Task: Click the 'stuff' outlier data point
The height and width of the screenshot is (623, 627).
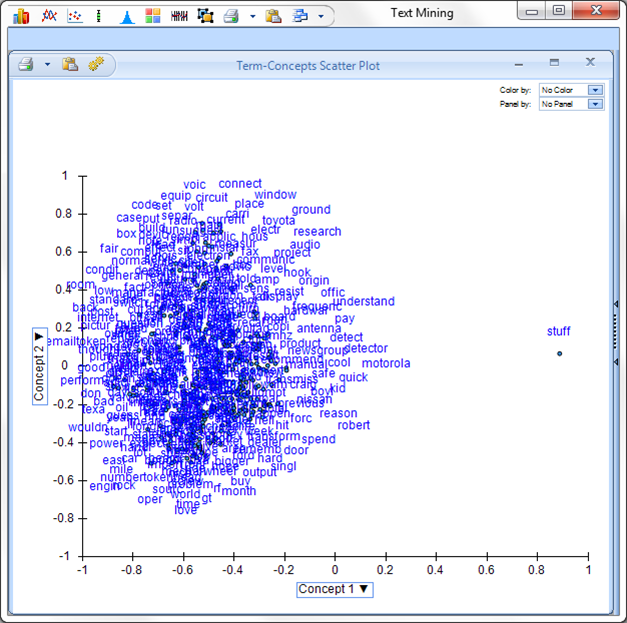Action: click(x=559, y=353)
